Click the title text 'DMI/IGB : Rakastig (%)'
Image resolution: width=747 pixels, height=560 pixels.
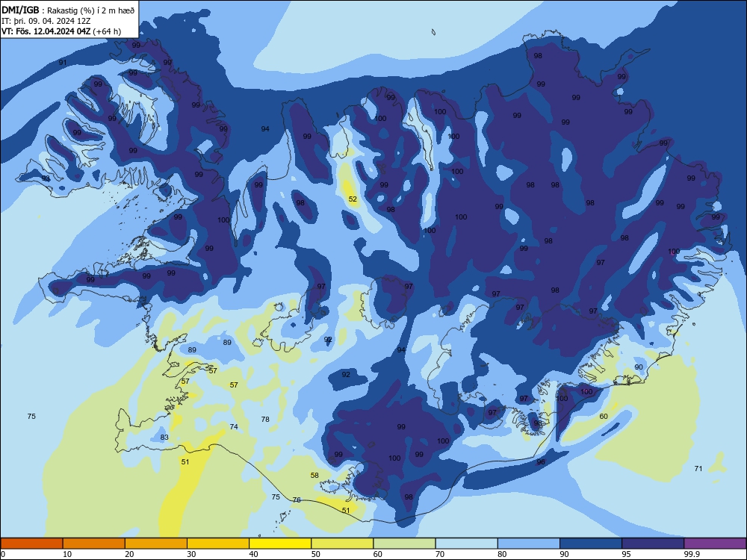click(49, 10)
